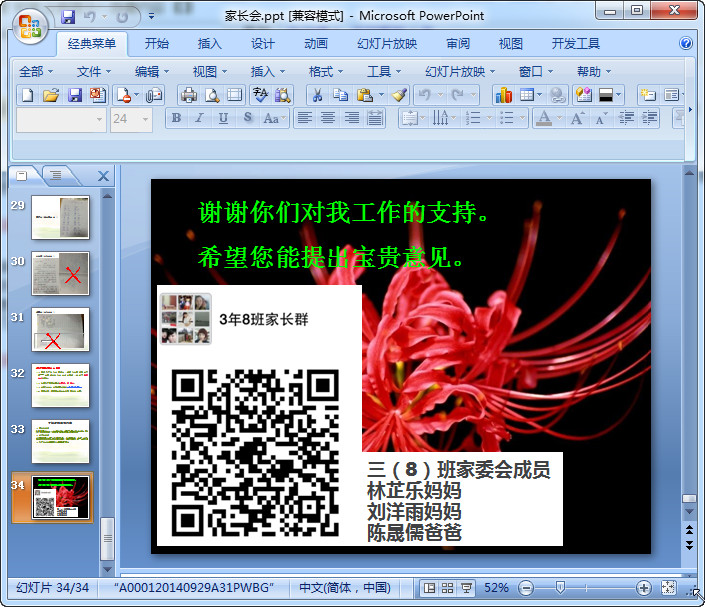Open the 文件 classic menu
This screenshot has width=705, height=607.
pos(94,71)
